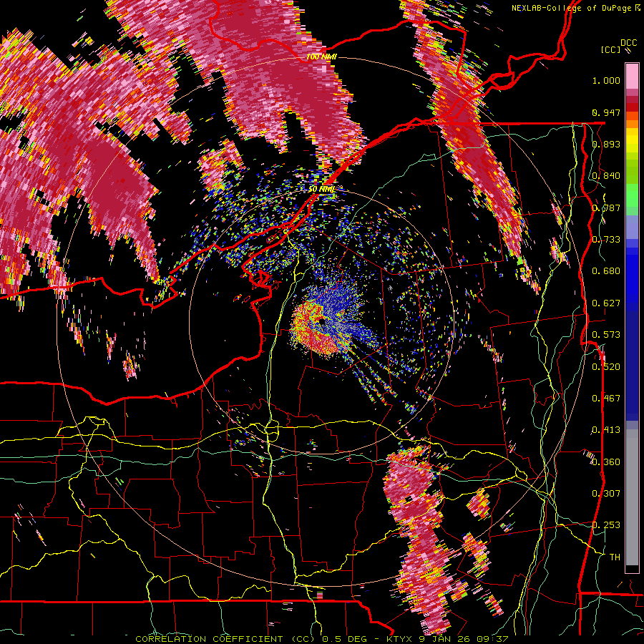Click the 1.000 value on the scale
The image size is (644, 644).
[x=606, y=80]
